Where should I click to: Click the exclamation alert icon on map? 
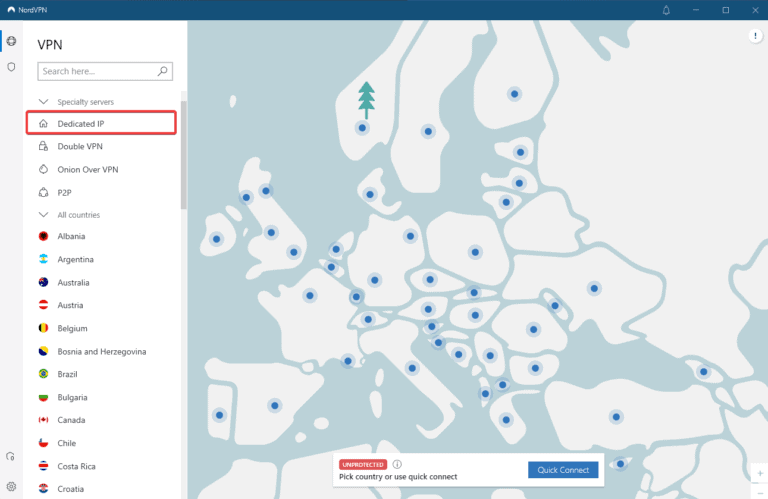[x=756, y=36]
